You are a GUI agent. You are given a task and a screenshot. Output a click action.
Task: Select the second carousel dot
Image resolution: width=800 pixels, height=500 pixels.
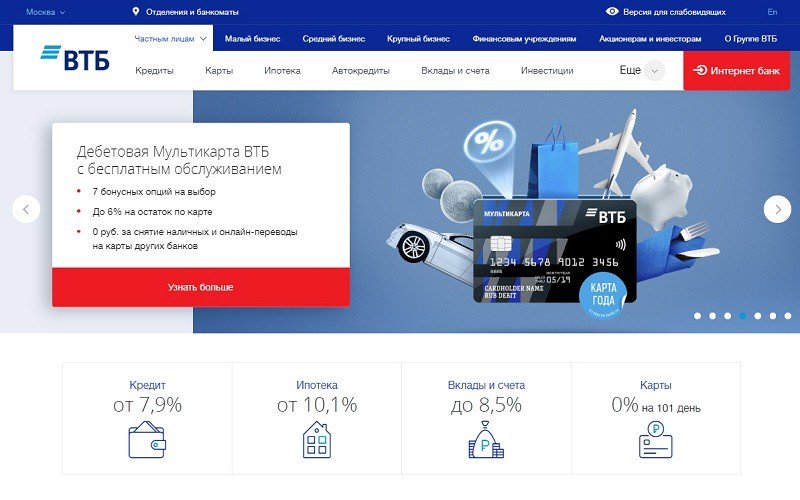[712, 316]
